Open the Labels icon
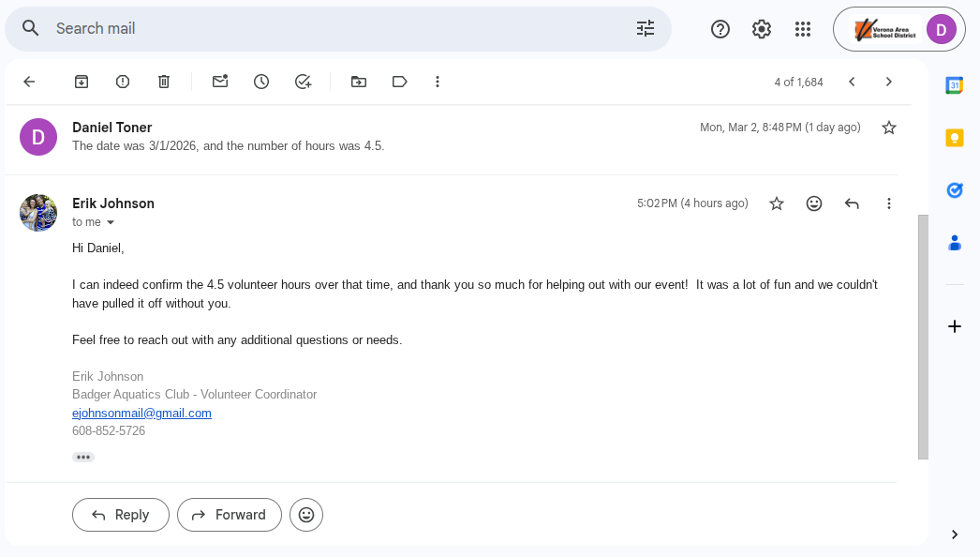Viewport: 980px width, 557px height. tap(400, 82)
